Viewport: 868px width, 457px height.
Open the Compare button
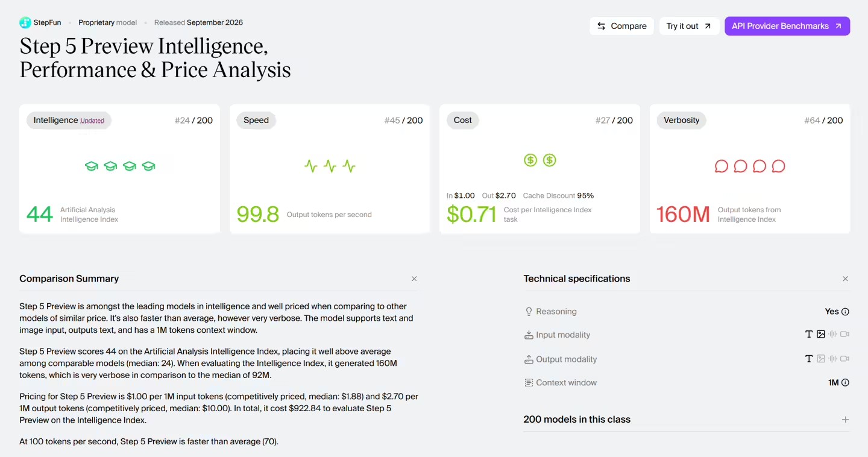[x=621, y=26]
